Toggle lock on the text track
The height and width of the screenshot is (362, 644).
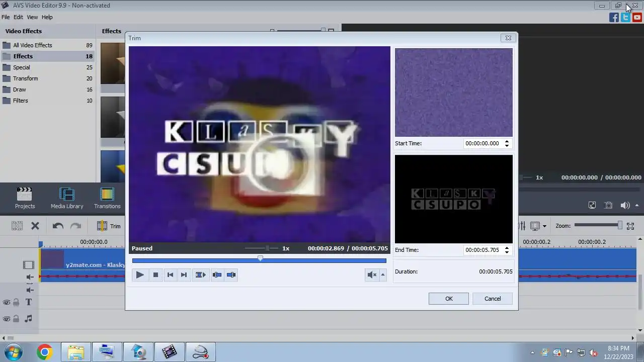pos(16,303)
